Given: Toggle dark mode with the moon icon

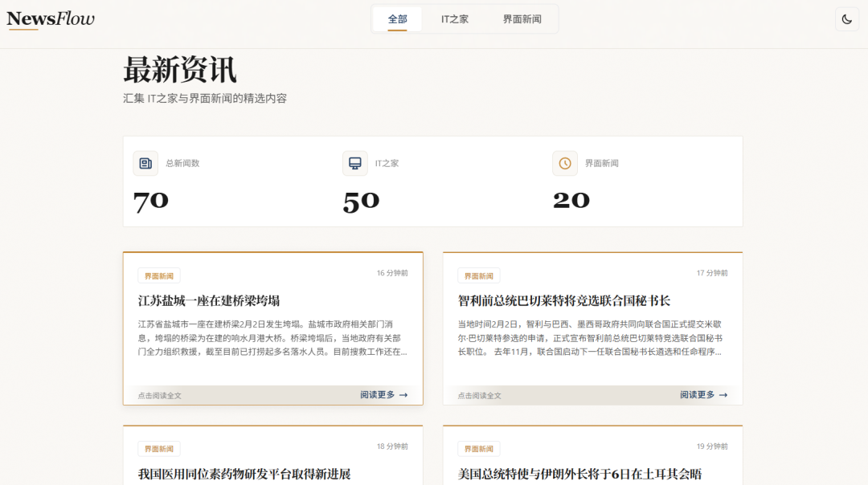Looking at the screenshot, I should [846, 19].
